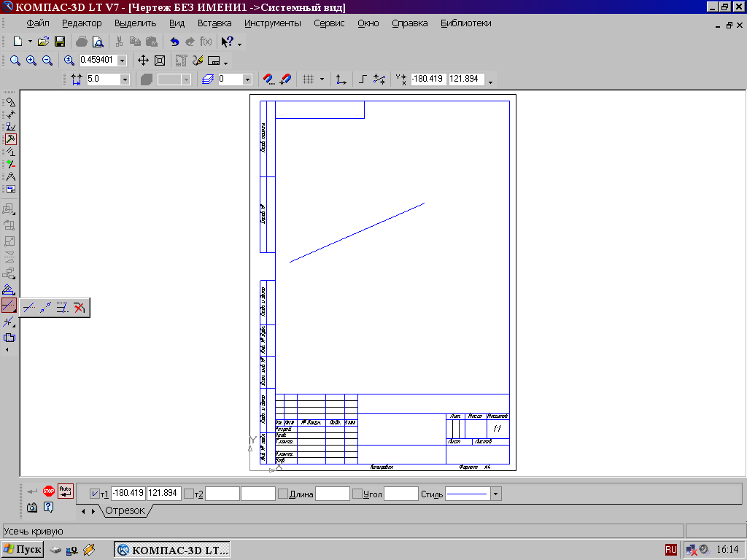Pick the delete fillet/chamfer red X tool
This screenshot has height=560, width=747.
click(79, 308)
